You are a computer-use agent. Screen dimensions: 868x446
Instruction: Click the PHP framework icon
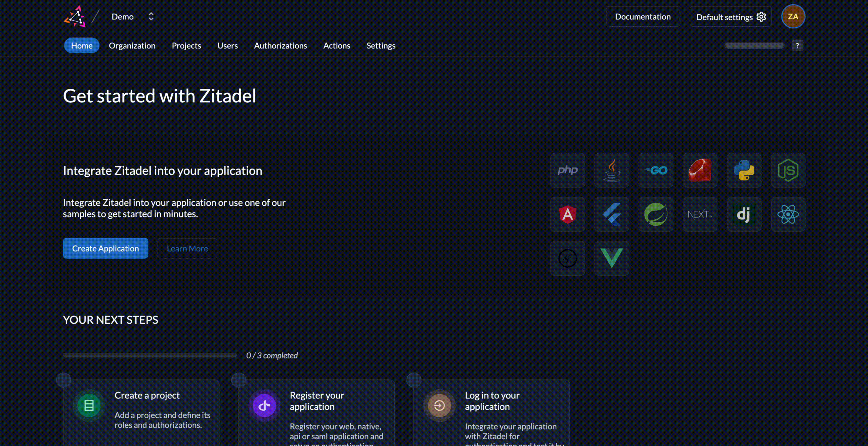[x=567, y=170]
